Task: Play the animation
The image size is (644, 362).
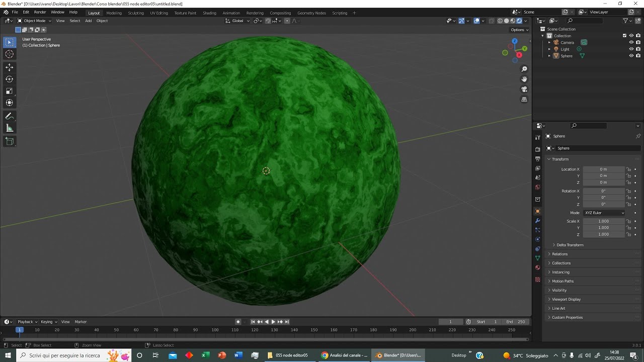Action: (273, 322)
